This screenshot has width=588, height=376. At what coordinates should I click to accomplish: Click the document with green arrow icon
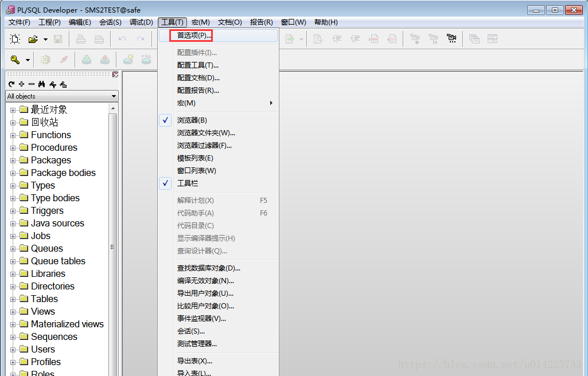click(290, 39)
